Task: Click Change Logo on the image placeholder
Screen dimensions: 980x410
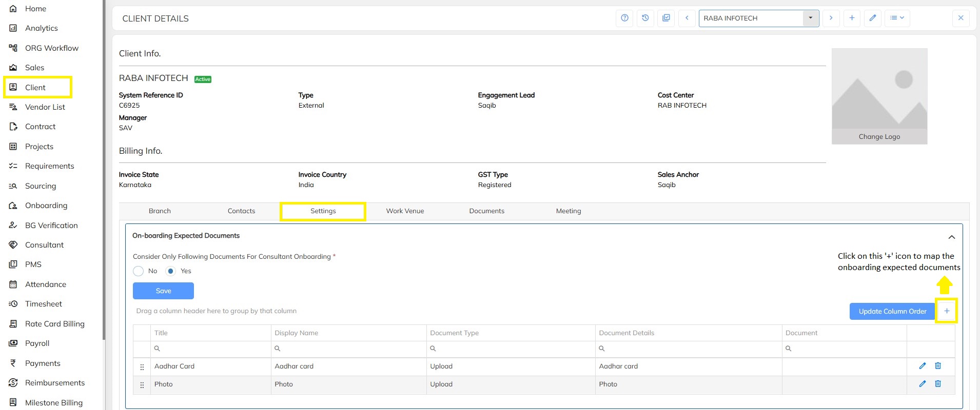Action: [x=879, y=137]
